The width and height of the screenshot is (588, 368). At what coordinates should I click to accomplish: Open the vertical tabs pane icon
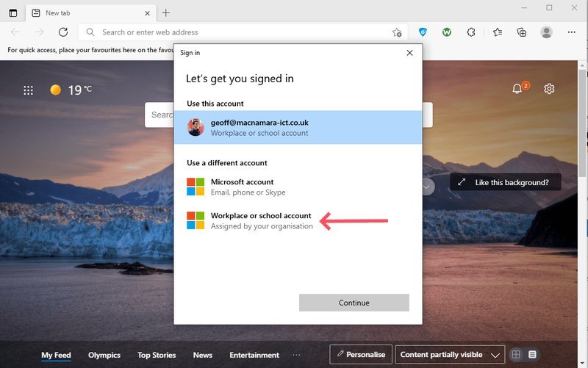pyautogui.click(x=12, y=13)
